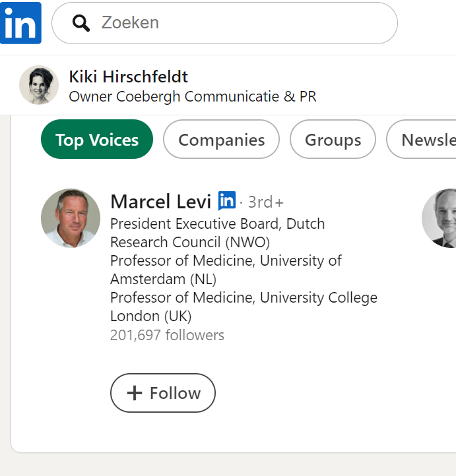Click the plus icon inside Follow button
Image resolution: width=456 pixels, height=476 pixels.
pyautogui.click(x=134, y=393)
